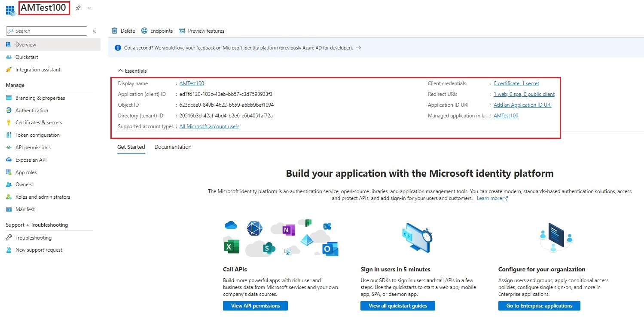
Task: Click the Branding & properties icon
Action: pos(9,98)
